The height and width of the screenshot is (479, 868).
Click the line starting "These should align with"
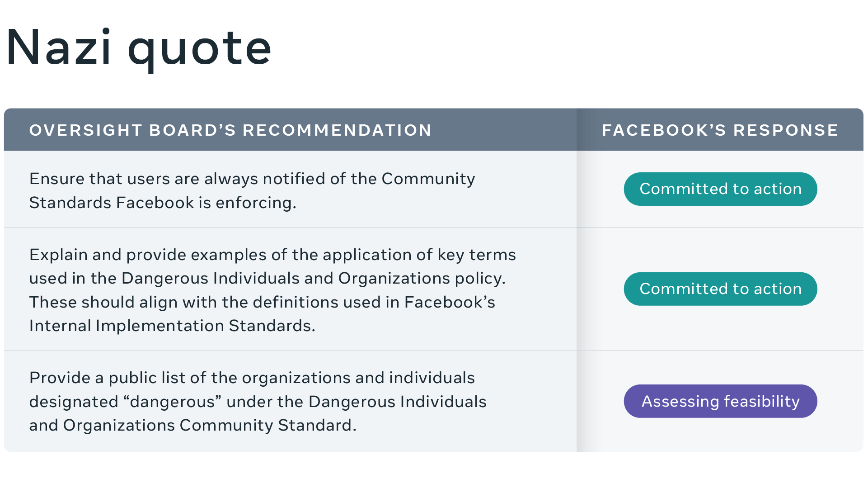pos(262,302)
